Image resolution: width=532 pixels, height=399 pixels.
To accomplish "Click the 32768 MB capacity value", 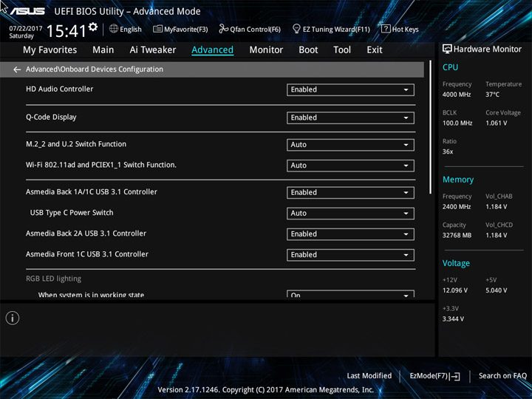I will (x=457, y=236).
